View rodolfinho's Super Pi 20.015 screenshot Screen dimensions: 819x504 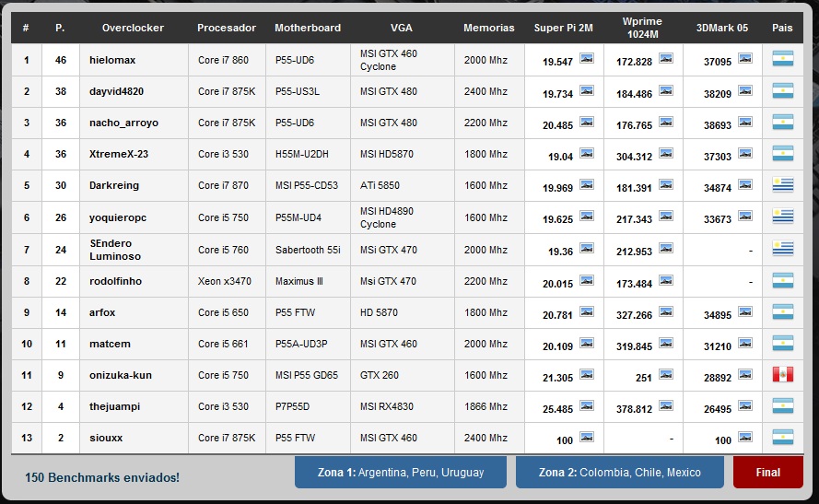(x=587, y=281)
